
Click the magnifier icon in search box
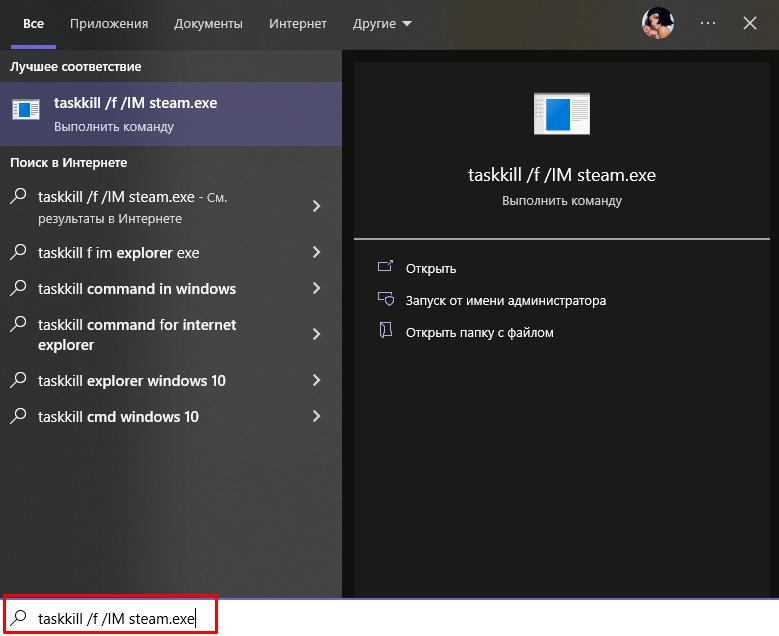coord(18,618)
